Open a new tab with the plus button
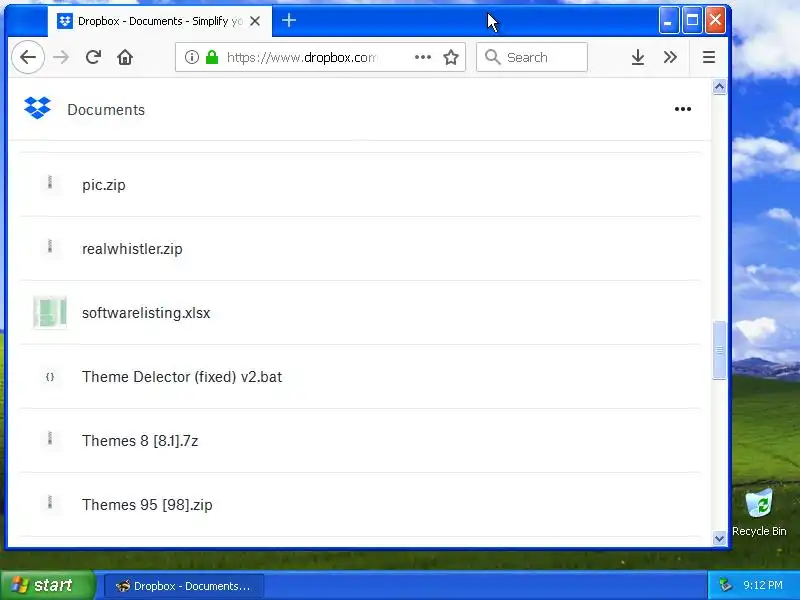Image resolution: width=800 pixels, height=600 pixels. (x=289, y=20)
